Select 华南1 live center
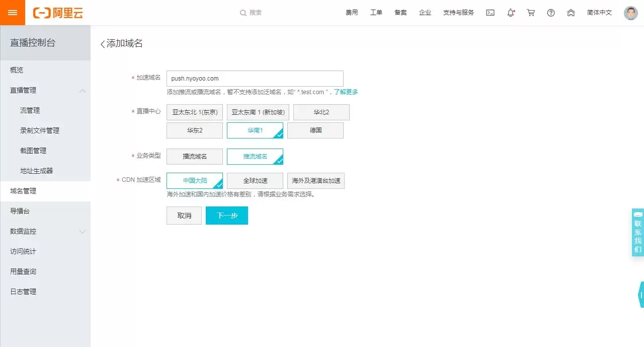Screen dimensions: 644x347 [255, 130]
